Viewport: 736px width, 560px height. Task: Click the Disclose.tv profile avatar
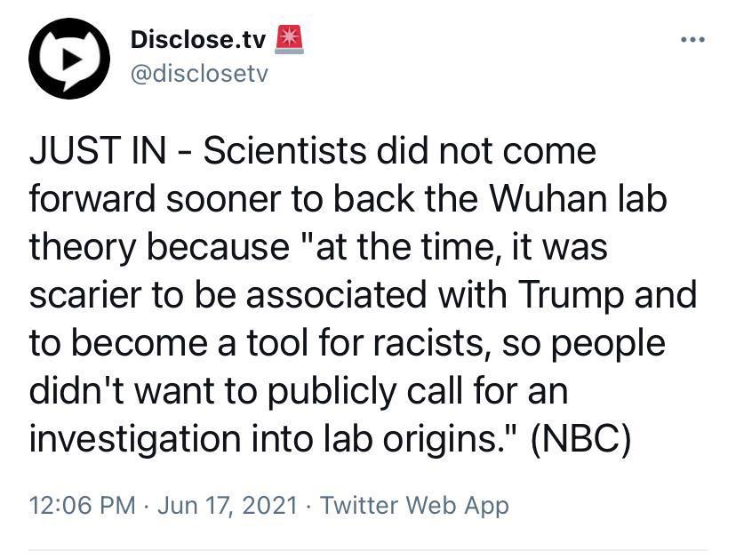click(68, 55)
